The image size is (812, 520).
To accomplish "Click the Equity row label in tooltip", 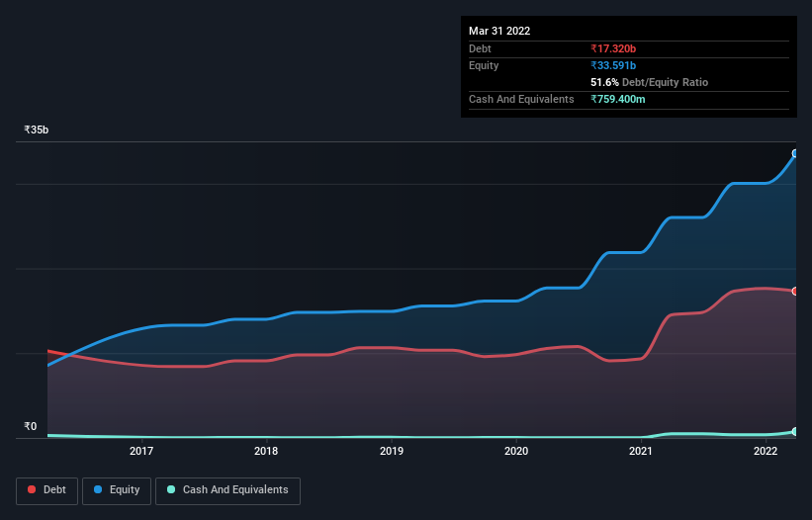I will (x=484, y=65).
